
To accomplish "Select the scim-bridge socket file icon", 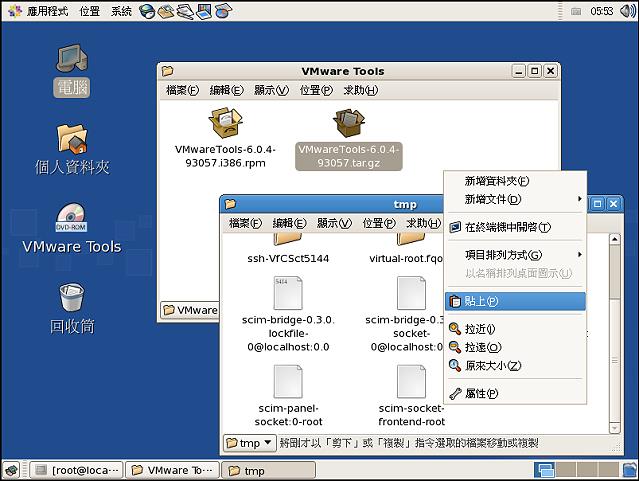I will coord(412,293).
